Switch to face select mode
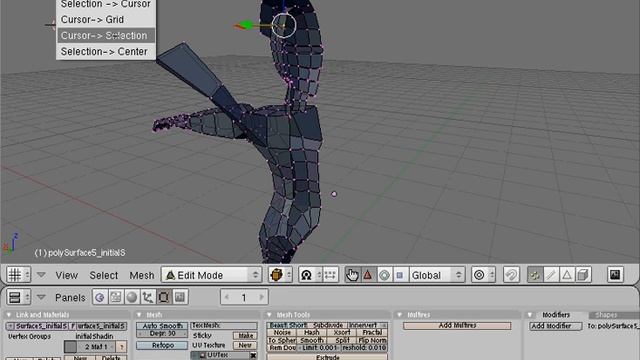The width and height of the screenshot is (640, 360). pyautogui.click(x=567, y=275)
